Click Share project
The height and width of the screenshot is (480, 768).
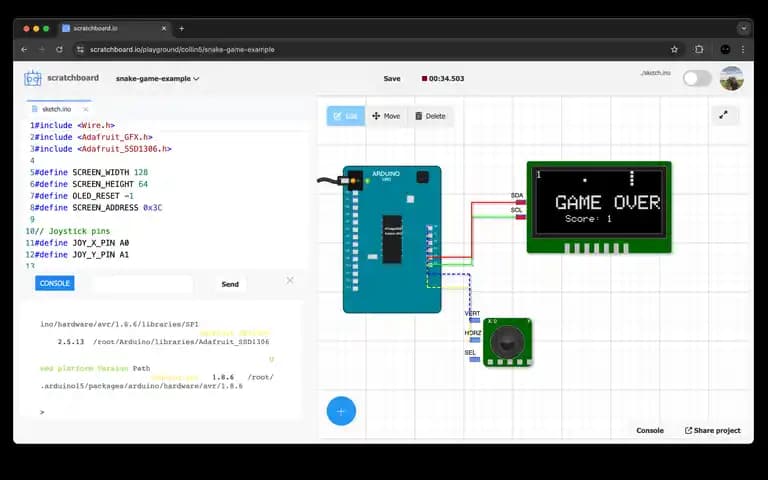pyautogui.click(x=713, y=431)
